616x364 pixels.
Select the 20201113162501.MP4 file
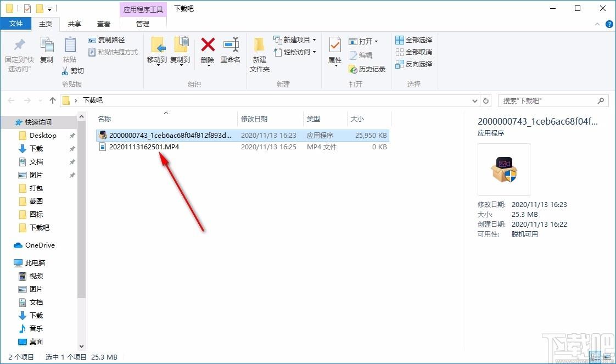coord(243,147)
